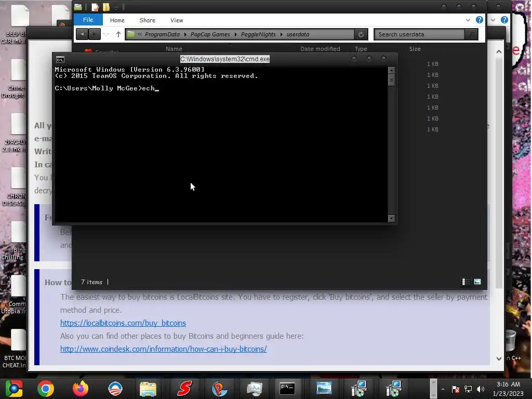Open the Home ribbon tab
This screenshot has width=532, height=399.
[x=117, y=20]
